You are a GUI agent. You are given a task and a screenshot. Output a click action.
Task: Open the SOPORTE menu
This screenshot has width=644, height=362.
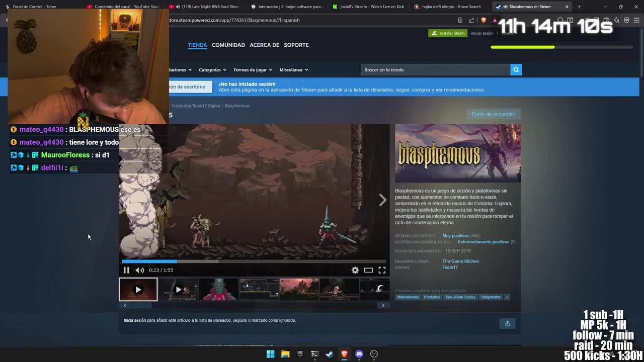click(296, 45)
